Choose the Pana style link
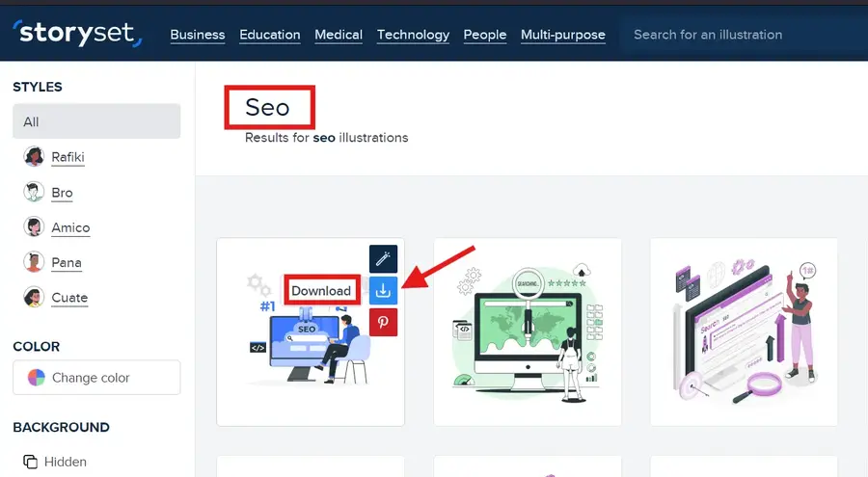The image size is (868, 477). [x=67, y=262]
